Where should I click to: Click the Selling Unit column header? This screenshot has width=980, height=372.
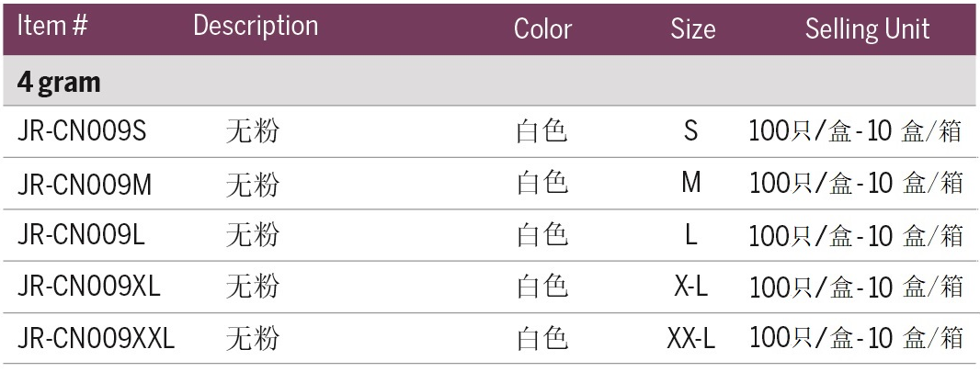(x=867, y=28)
